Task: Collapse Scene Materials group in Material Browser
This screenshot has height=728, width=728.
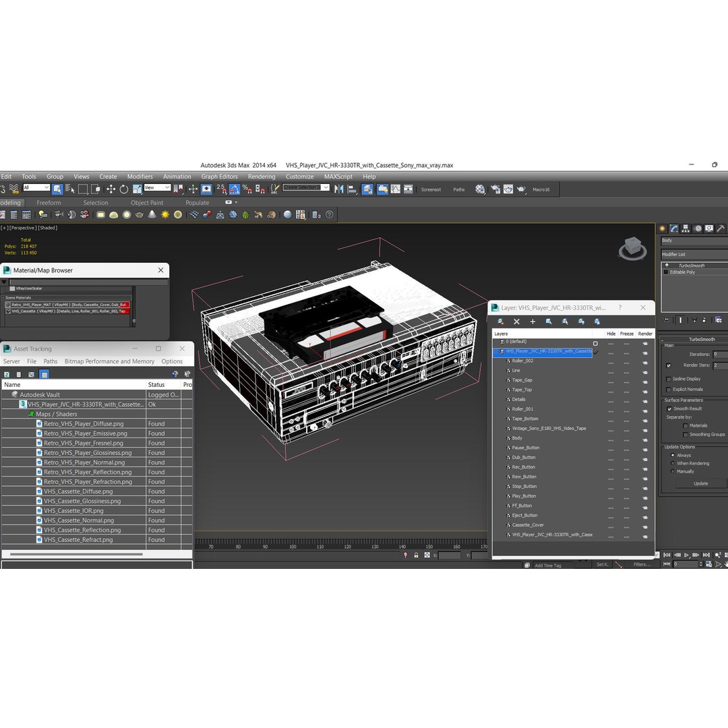Action: pyautogui.click(x=3, y=298)
